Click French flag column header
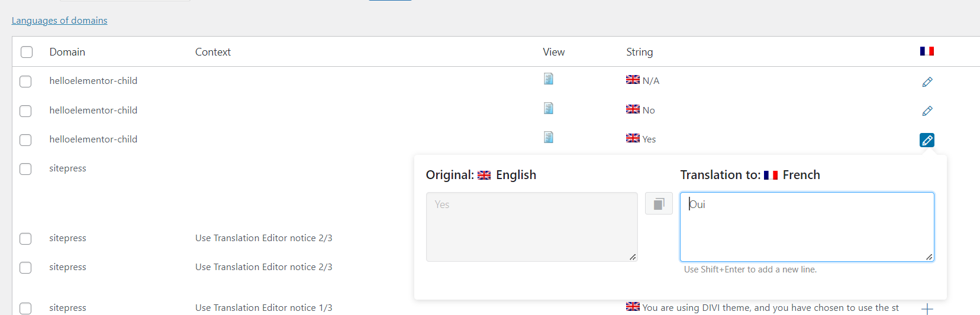Image resolution: width=980 pixels, height=315 pixels. (x=927, y=51)
